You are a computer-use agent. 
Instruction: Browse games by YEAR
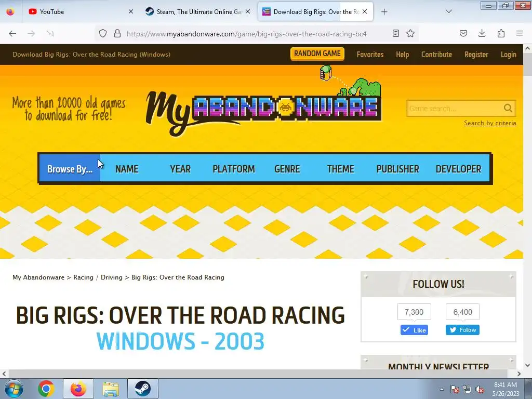[180, 169]
